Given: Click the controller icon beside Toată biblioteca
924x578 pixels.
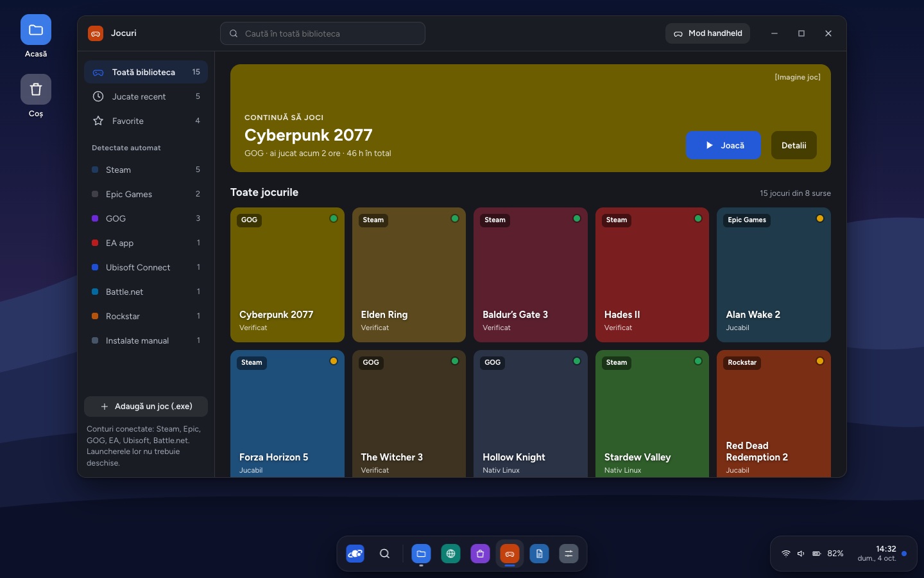Looking at the screenshot, I should tap(98, 72).
